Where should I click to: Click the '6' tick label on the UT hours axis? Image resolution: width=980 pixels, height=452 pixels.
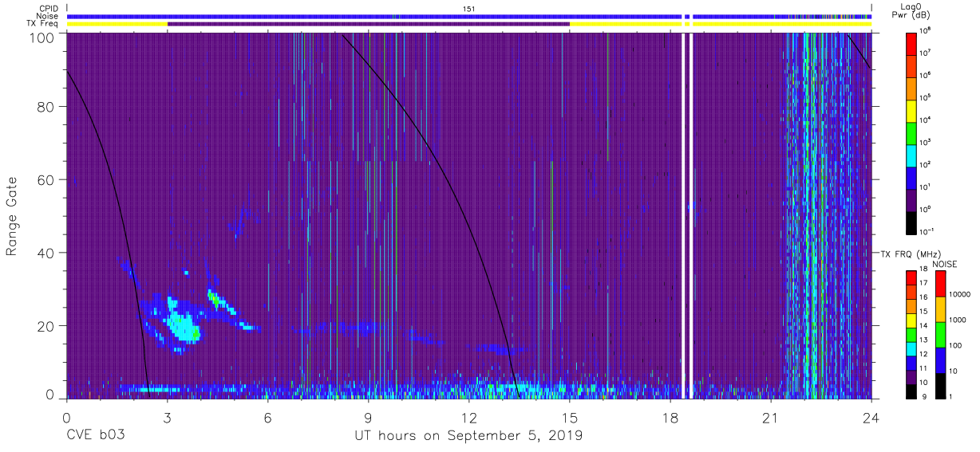tap(268, 416)
